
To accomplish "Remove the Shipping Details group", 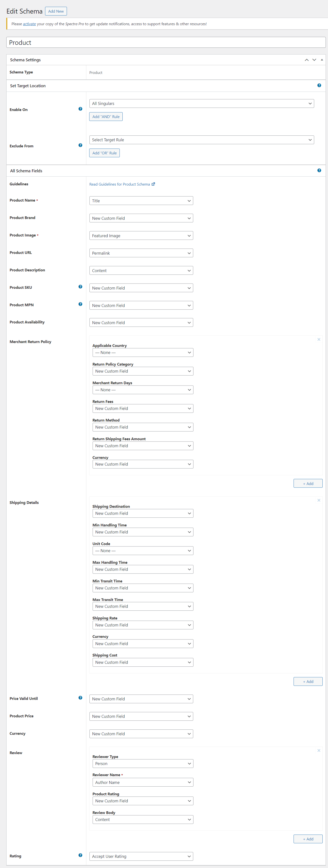I will (319, 500).
